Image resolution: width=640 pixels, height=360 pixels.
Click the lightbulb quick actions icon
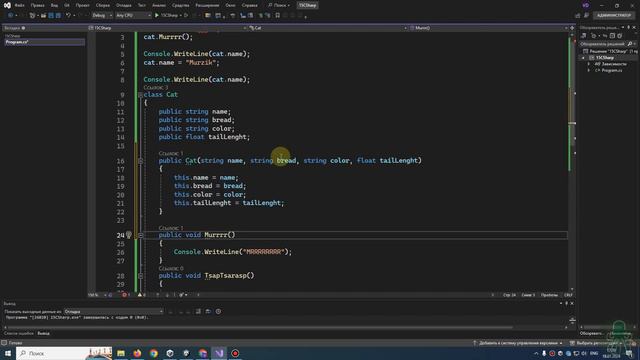pyautogui.click(x=129, y=235)
